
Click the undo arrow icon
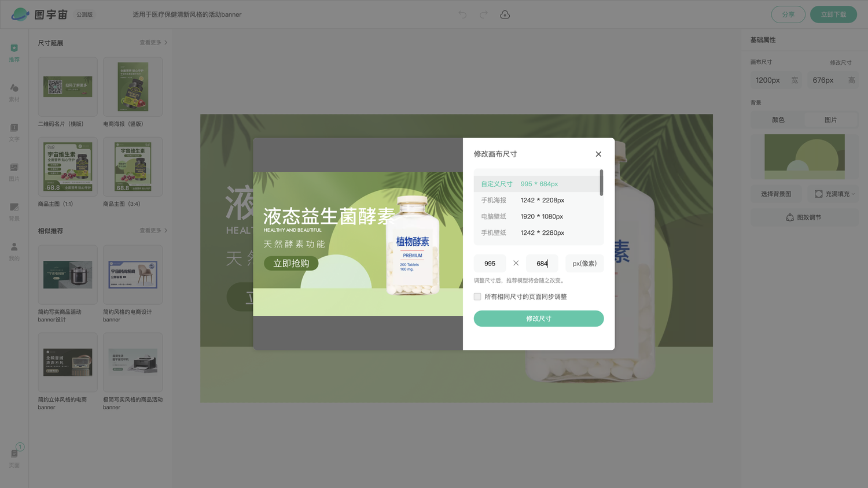pos(462,14)
